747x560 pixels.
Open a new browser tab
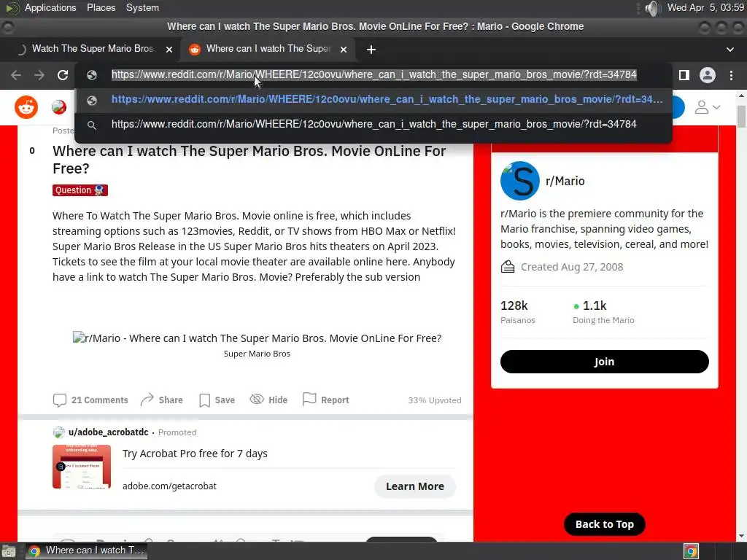371,50
